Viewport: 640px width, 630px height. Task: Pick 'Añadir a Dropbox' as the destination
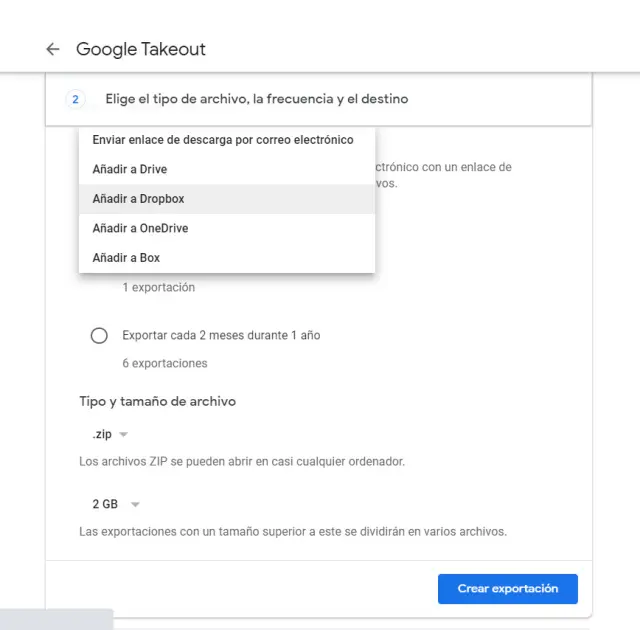[x=138, y=199]
